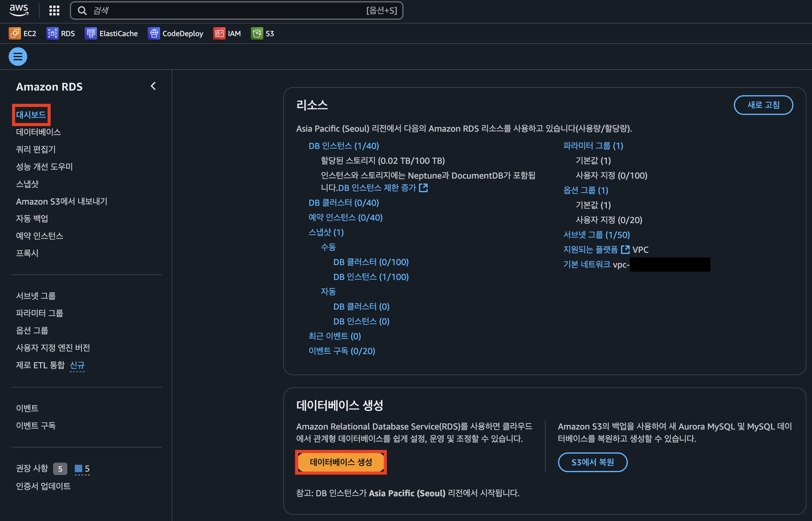Click the S3에서 복원 button
The height and width of the screenshot is (521, 812).
pos(592,462)
